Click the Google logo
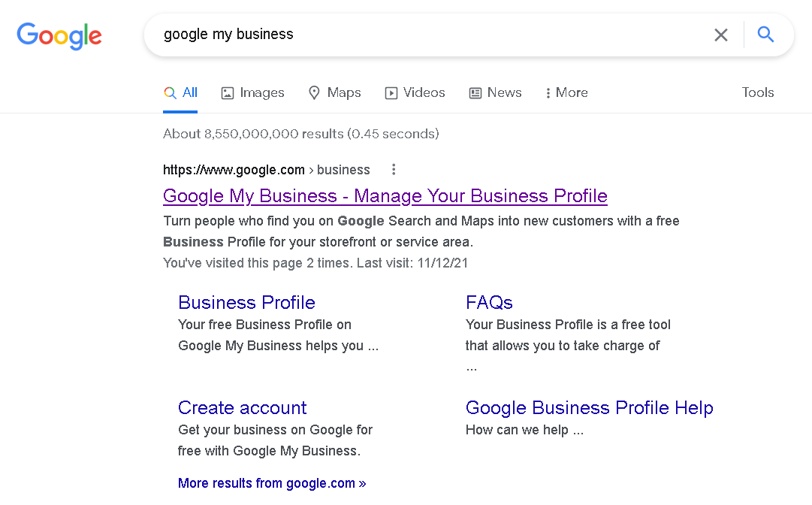The image size is (812, 505). point(59,35)
